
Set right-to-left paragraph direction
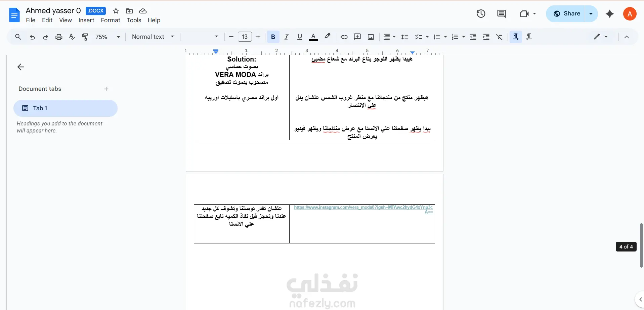click(x=529, y=37)
